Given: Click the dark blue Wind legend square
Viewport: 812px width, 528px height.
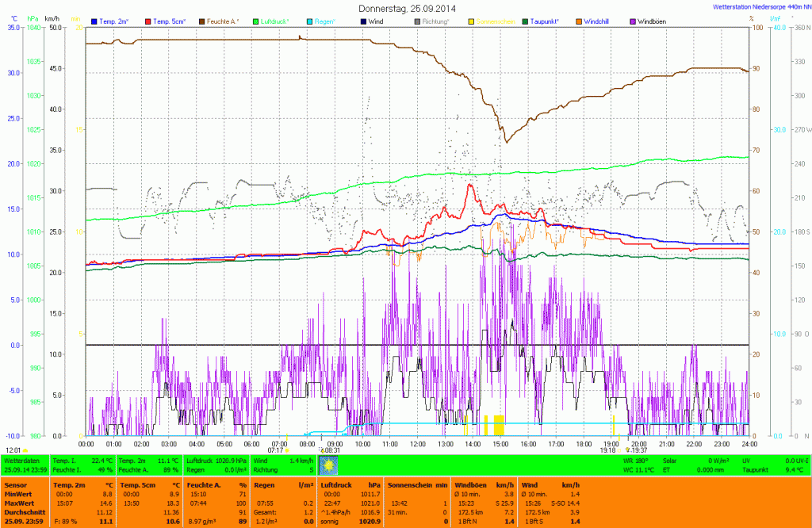Looking at the screenshot, I should pos(363,21).
